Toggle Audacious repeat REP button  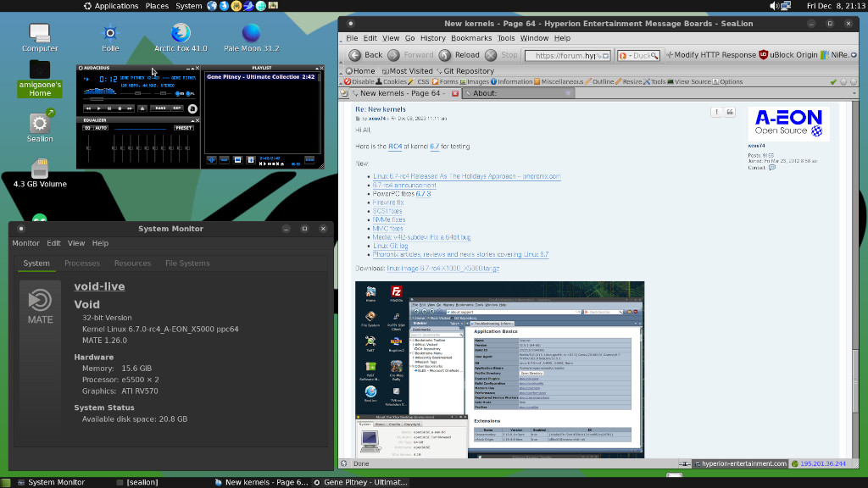(177, 108)
